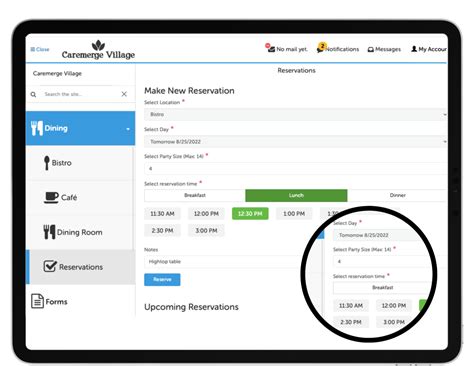Open the Dining Room sidebar item
This screenshot has height=366, width=474.
(x=80, y=232)
